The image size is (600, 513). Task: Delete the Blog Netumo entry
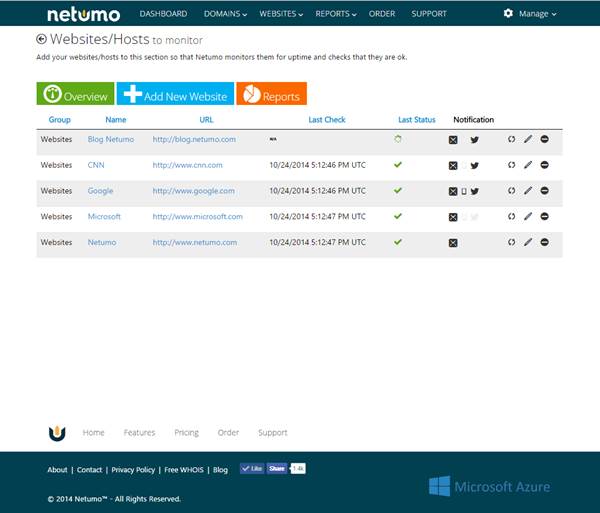pyautogui.click(x=545, y=139)
